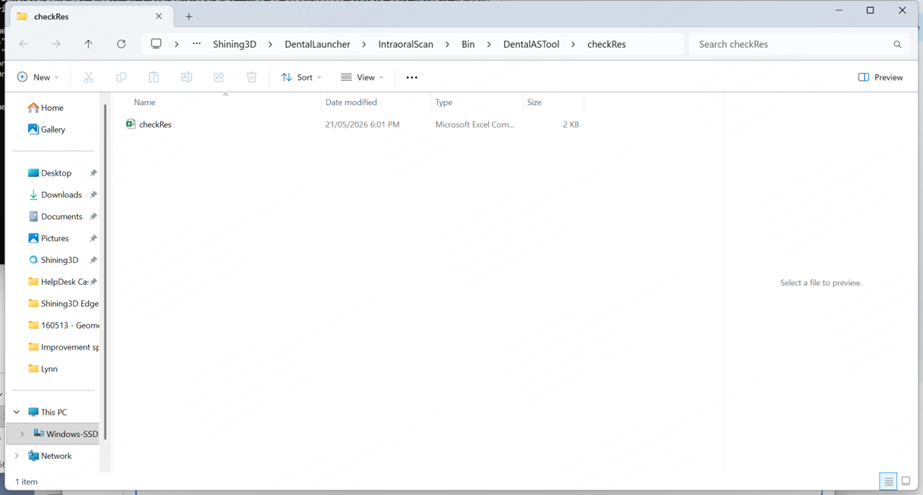This screenshot has height=495, width=923.
Task: Switch to Details view layout icon
Action: click(x=888, y=481)
